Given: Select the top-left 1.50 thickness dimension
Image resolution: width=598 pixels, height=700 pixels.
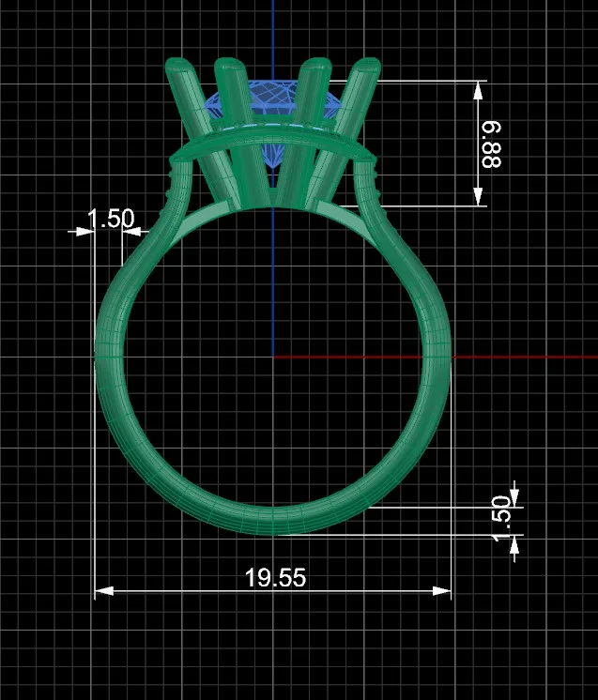Looking at the screenshot, I should pyautogui.click(x=111, y=219).
